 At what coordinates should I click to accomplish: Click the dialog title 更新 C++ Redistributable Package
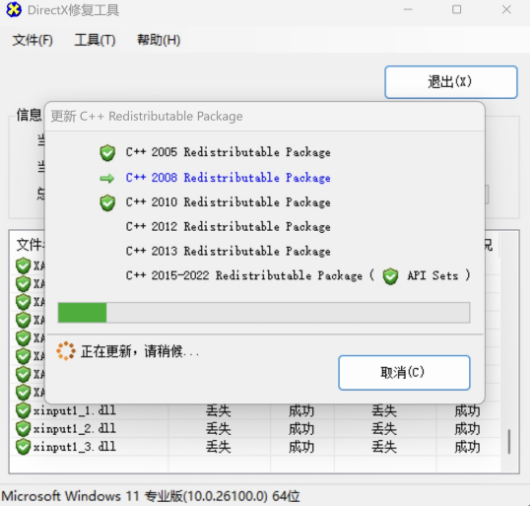click(147, 116)
